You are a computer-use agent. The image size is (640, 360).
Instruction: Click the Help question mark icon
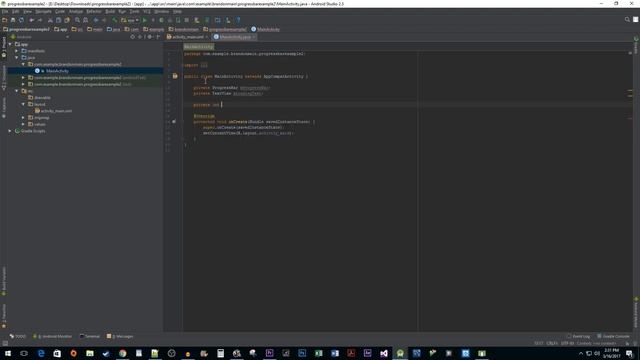coord(238,20)
